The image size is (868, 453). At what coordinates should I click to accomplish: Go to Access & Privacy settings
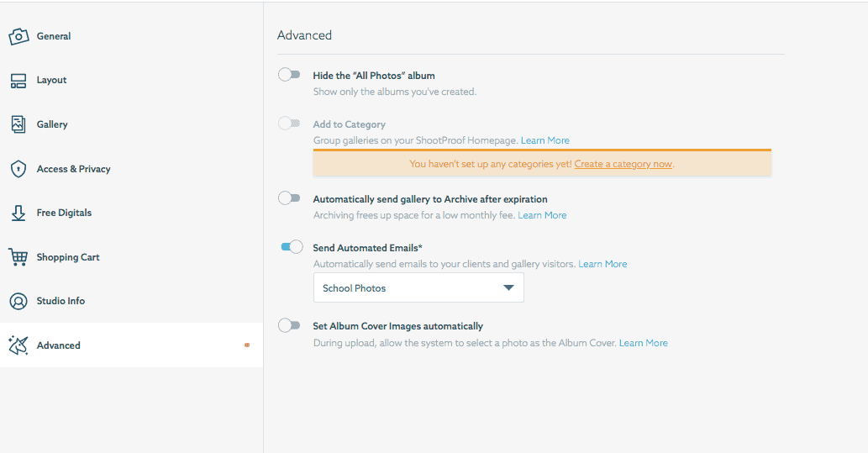pos(131,169)
